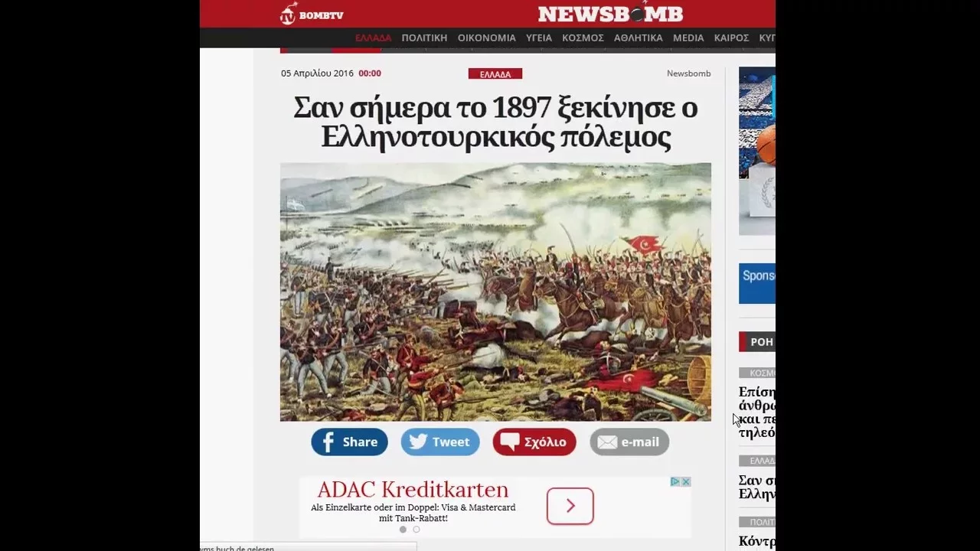Tweet the article via Twitter button
The width and height of the screenshot is (980, 551).
tap(440, 442)
